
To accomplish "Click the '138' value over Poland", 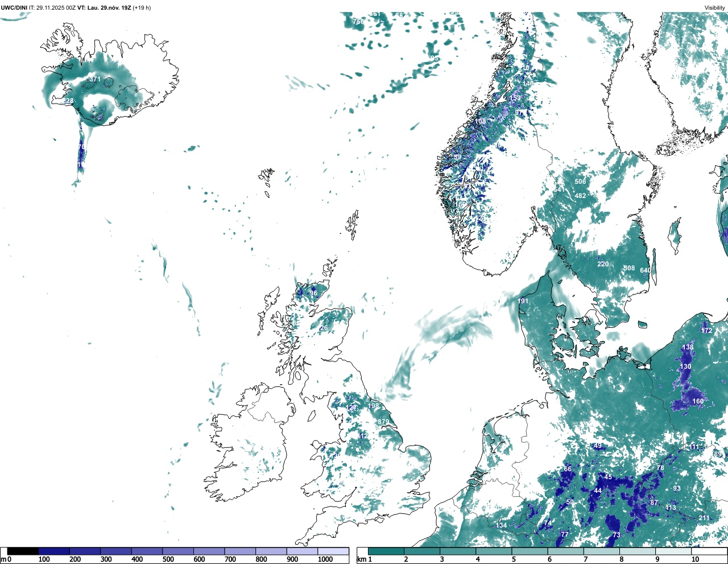I will coord(688,347).
